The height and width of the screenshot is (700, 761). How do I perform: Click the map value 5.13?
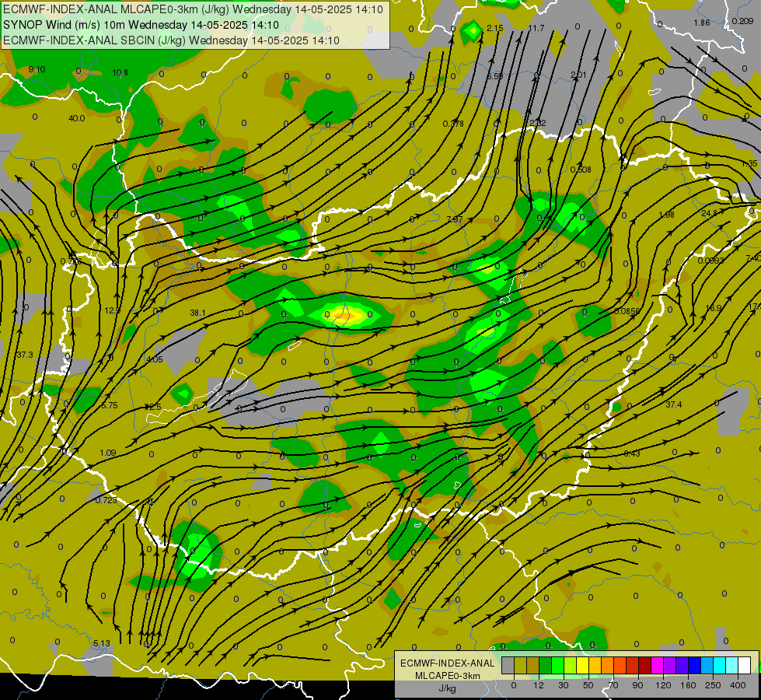(x=101, y=643)
